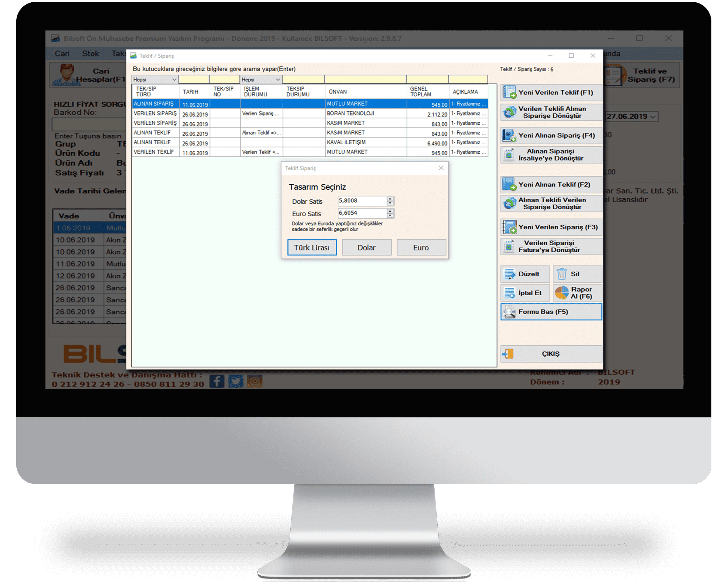Viewport: 728px width, 582px height.
Task: Click Alınan Teklifi Verilen Siparişe Dönüştür
Action: [551, 203]
